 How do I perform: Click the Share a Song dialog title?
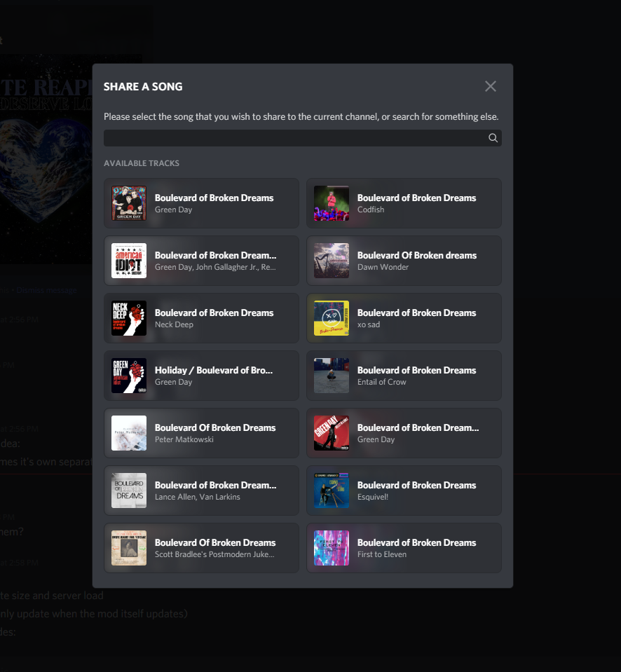[x=143, y=87]
